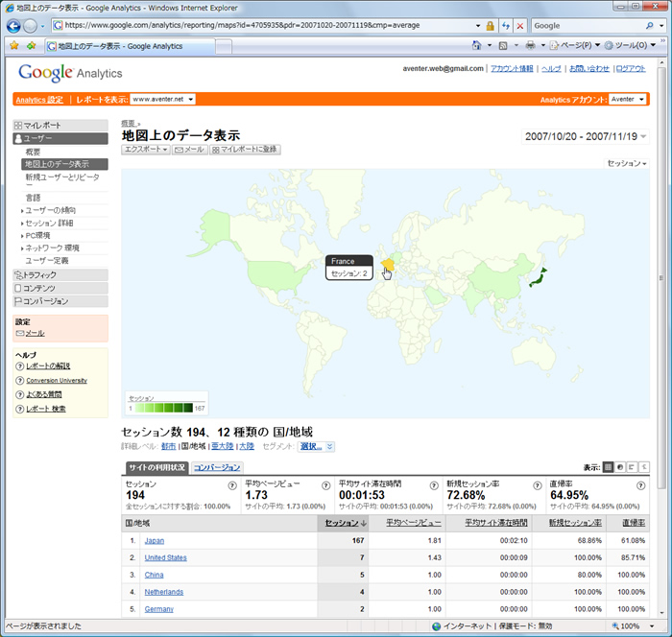Switch to comparison view icon
This screenshot has width=672, height=637.
click(644, 467)
